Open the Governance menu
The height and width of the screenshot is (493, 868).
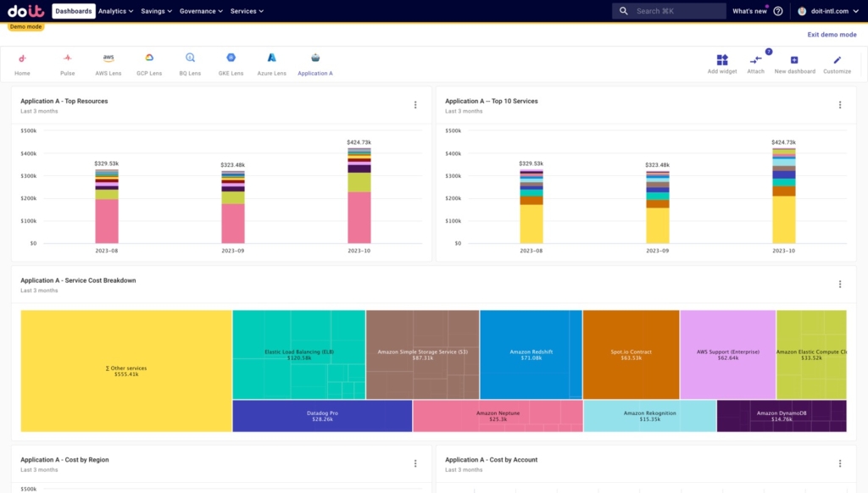tap(201, 11)
